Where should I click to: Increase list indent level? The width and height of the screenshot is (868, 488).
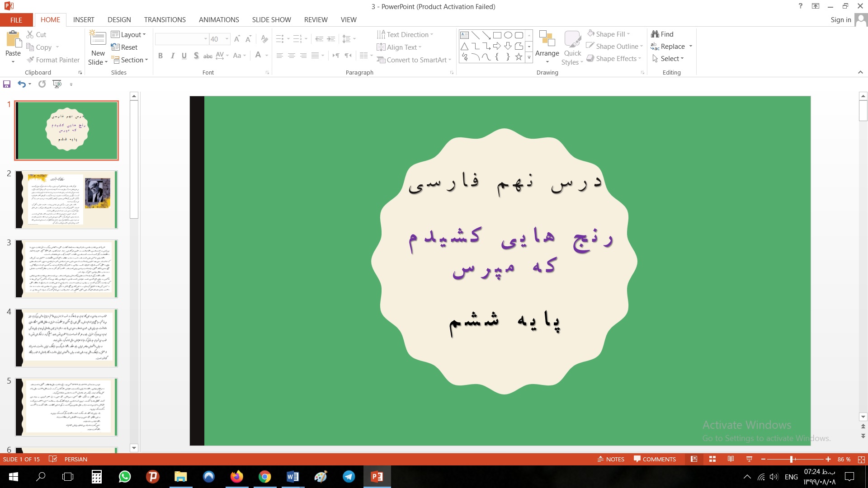[x=331, y=39]
